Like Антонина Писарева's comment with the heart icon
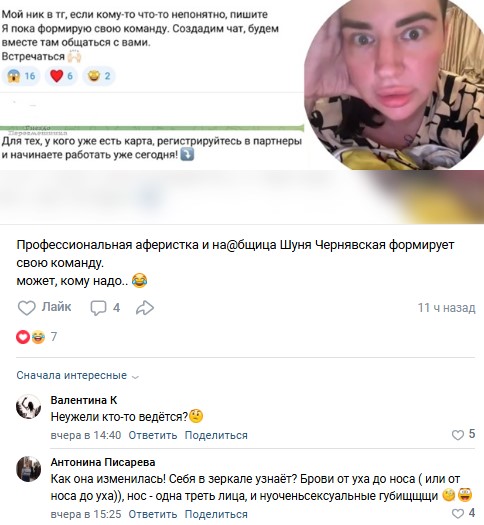 pyautogui.click(x=458, y=513)
